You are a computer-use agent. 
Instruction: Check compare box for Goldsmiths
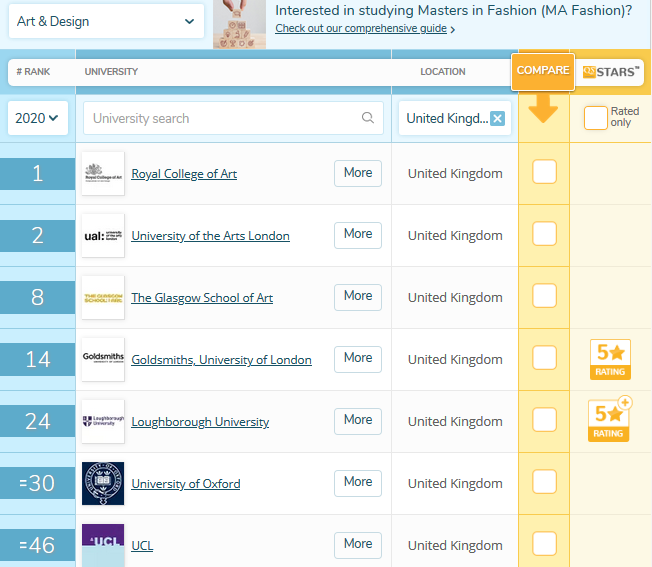(x=544, y=357)
